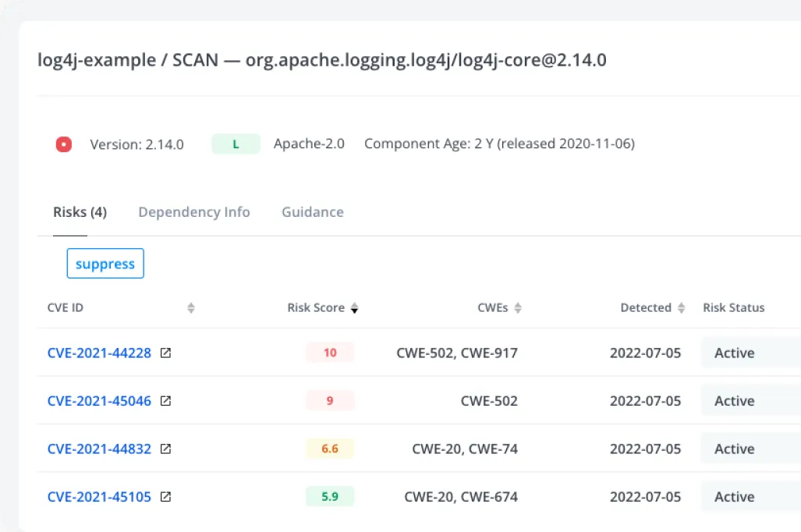Open the CVE-2021-44228 vulnerability link
This screenshot has width=801, height=532.
[99, 353]
